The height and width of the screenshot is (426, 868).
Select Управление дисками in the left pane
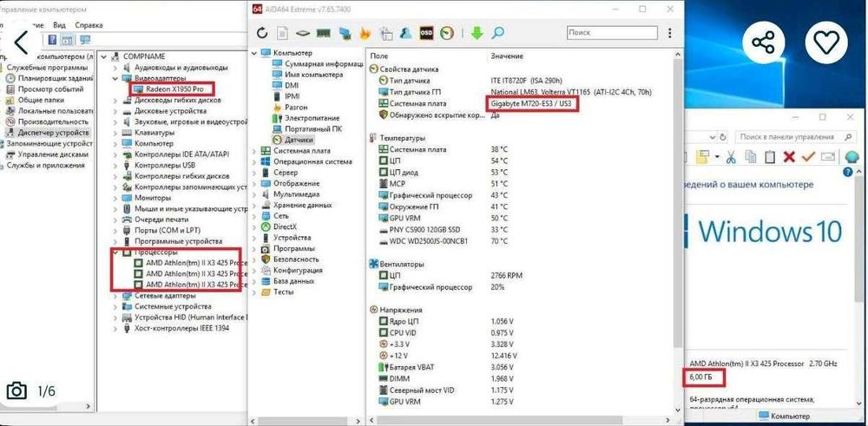[53, 154]
